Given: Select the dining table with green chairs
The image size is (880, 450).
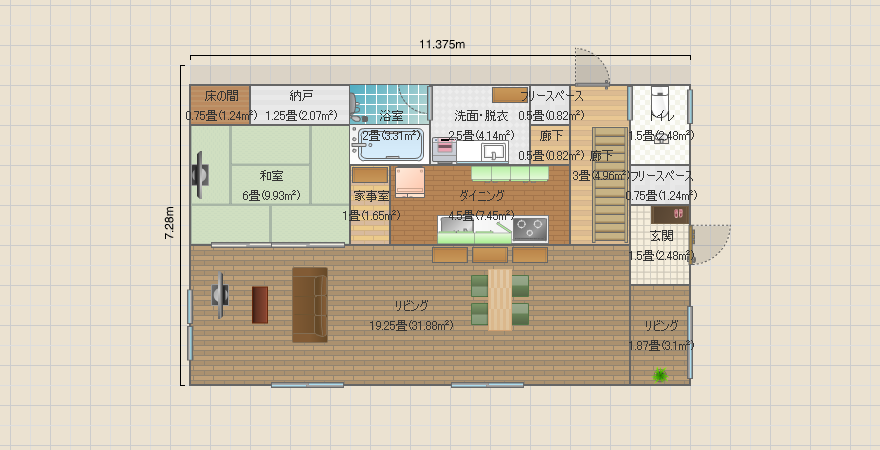Looking at the screenshot, I should tap(499, 299).
